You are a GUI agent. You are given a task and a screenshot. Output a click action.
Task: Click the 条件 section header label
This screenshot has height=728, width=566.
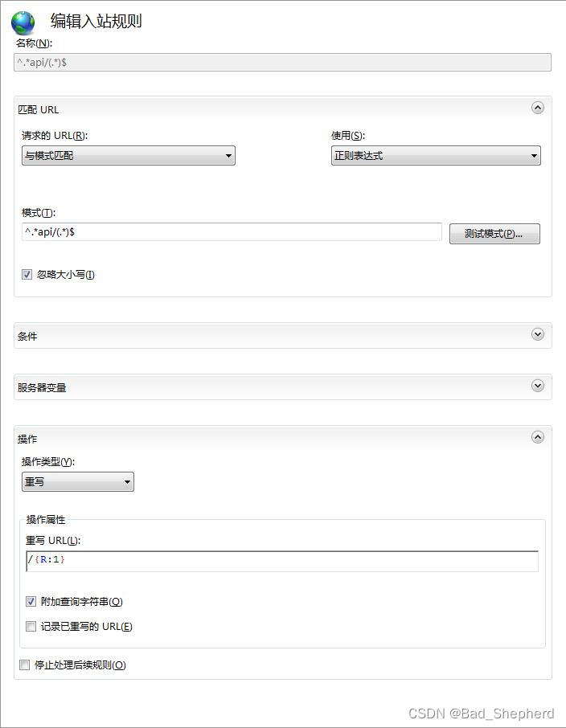pyautogui.click(x=27, y=337)
